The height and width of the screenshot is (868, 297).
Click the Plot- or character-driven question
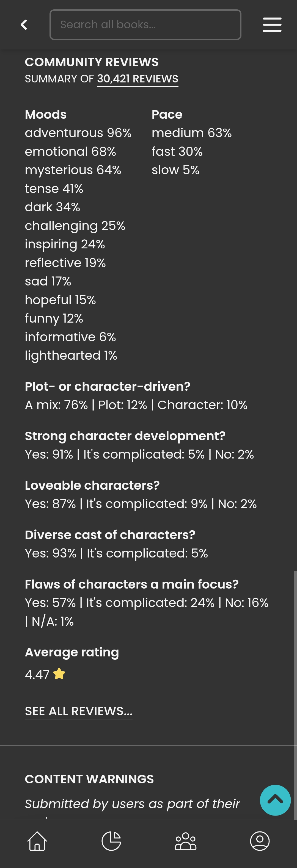click(x=108, y=387)
